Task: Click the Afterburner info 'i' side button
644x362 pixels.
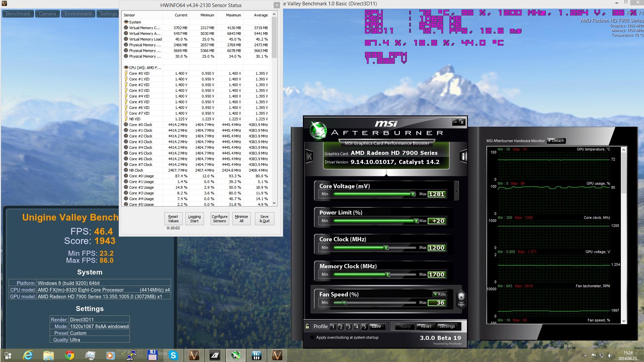Action: 463,156
